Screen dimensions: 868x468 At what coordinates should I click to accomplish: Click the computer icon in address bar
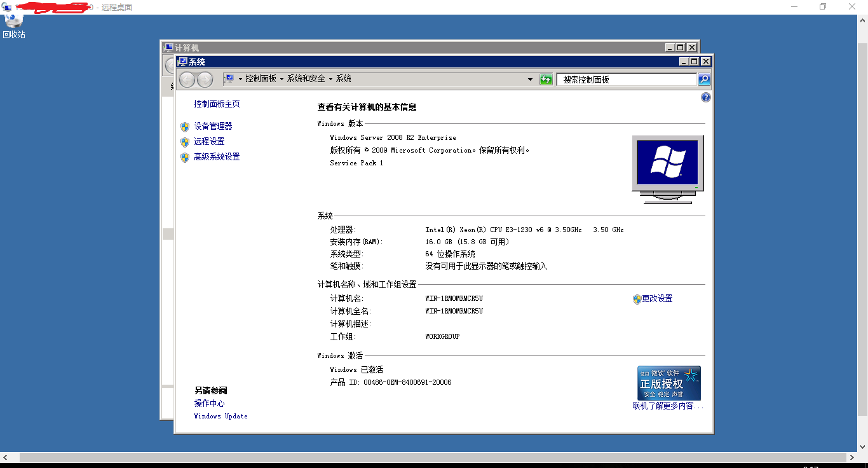[x=230, y=79]
